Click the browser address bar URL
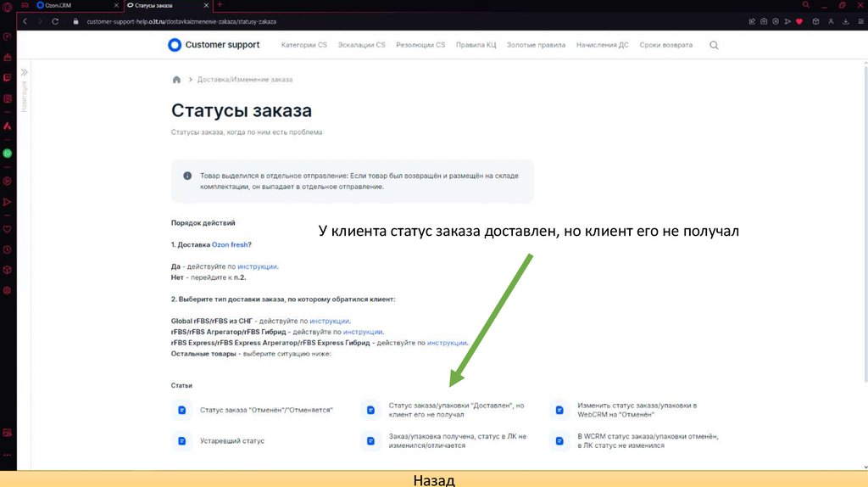 (181, 21)
